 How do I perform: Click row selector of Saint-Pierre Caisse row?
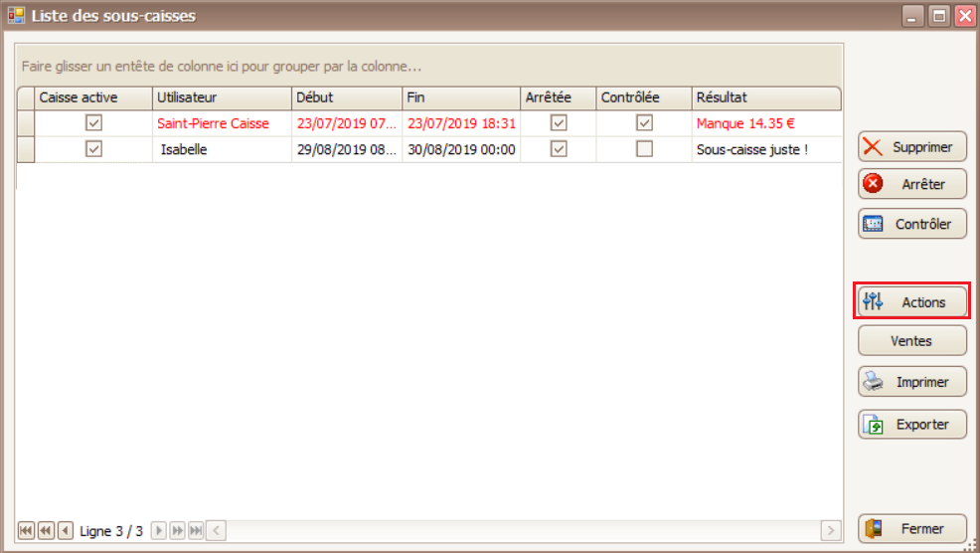click(26, 123)
